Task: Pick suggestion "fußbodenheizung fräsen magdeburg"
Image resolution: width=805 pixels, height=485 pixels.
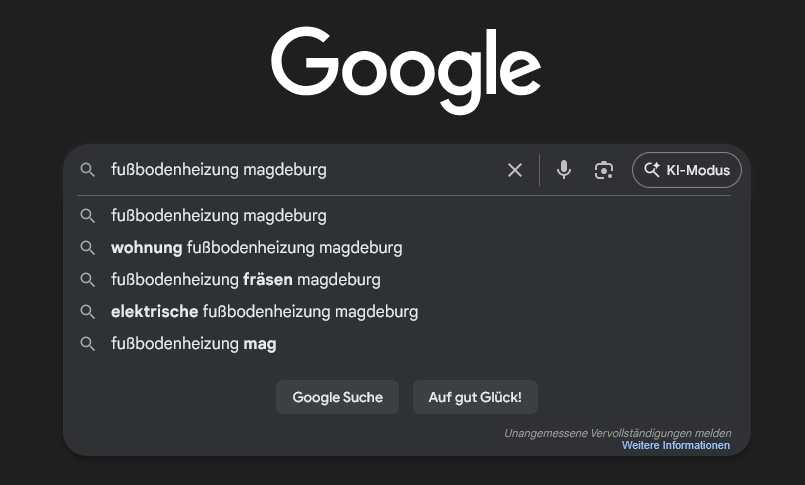Action: coord(246,279)
